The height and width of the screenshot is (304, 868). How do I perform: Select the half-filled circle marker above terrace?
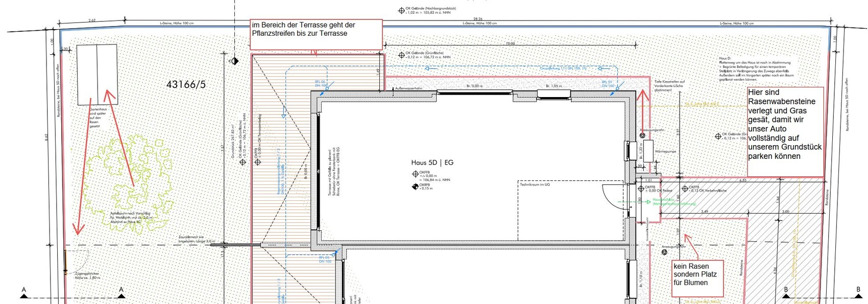coord(234,61)
